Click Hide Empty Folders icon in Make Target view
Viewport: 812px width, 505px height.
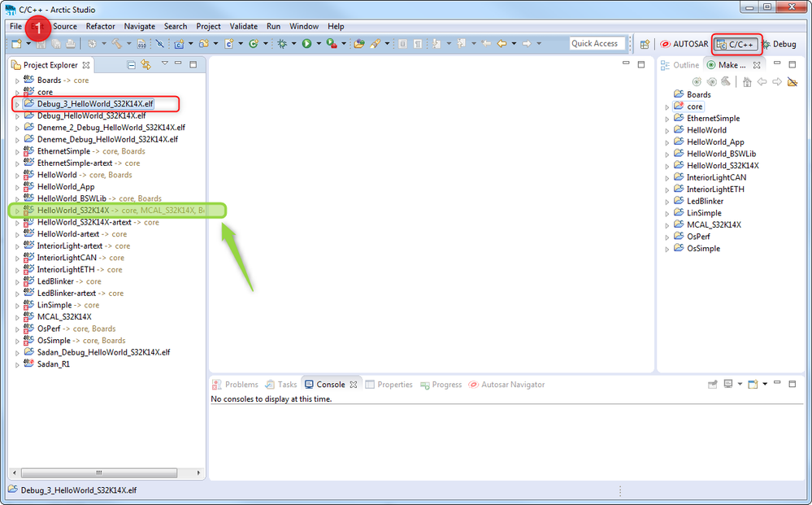[x=792, y=82]
